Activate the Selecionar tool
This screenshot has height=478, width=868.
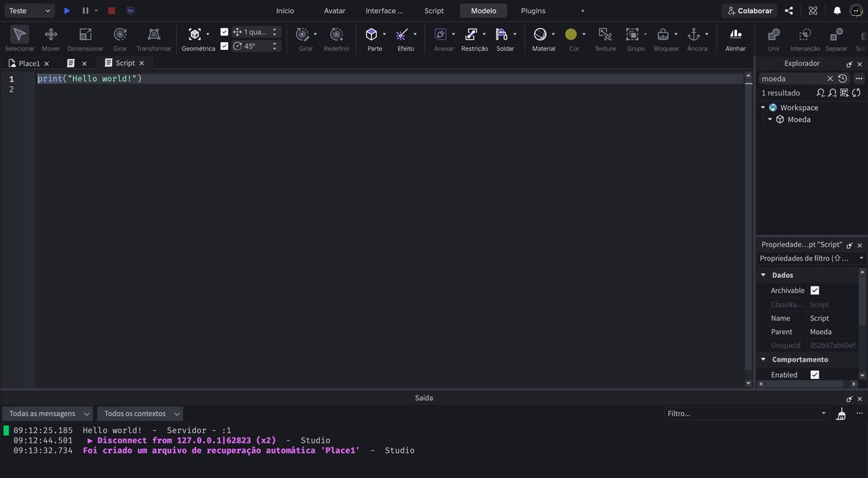tap(20, 38)
